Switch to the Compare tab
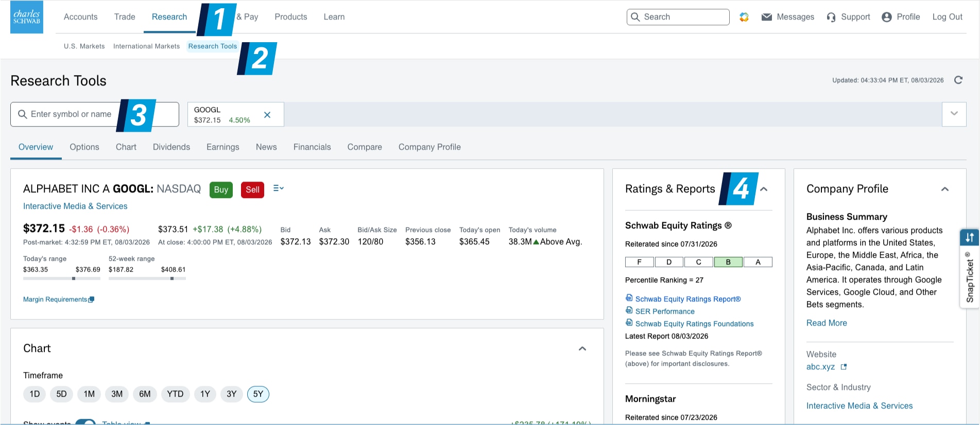This screenshot has height=425, width=980. click(x=365, y=147)
